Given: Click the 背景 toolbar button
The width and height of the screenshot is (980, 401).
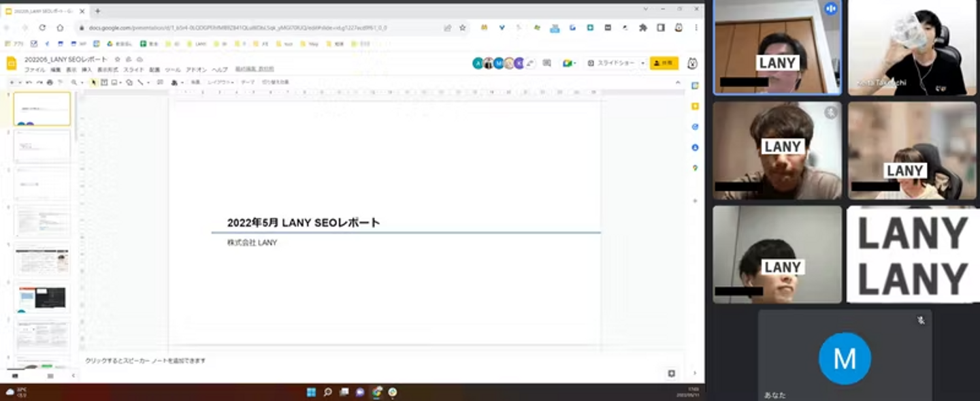Looking at the screenshot, I should click(195, 82).
